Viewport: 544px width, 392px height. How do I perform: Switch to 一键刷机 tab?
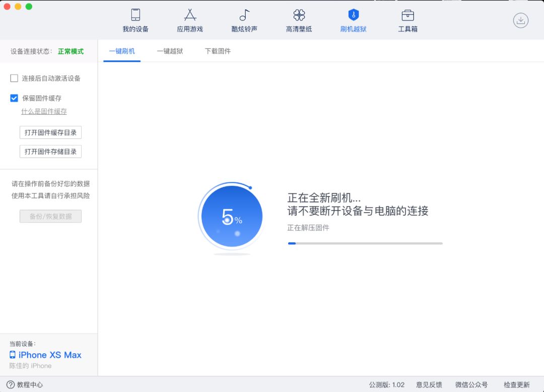point(122,51)
